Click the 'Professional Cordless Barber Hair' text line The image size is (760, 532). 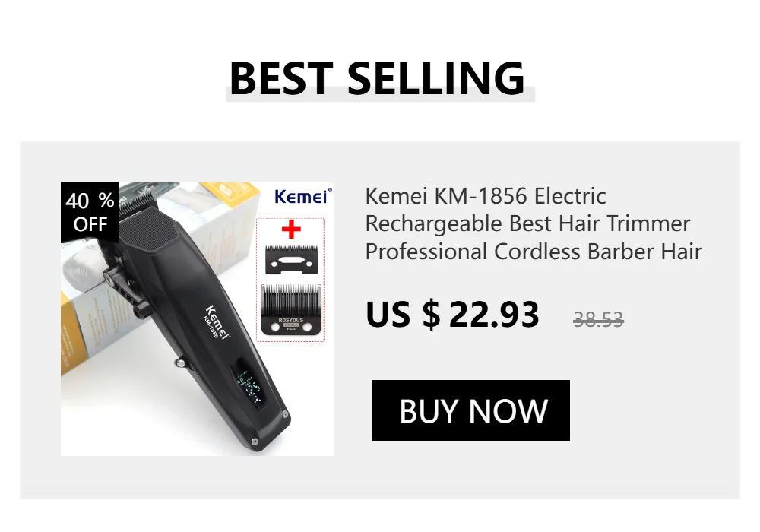pos(534,252)
